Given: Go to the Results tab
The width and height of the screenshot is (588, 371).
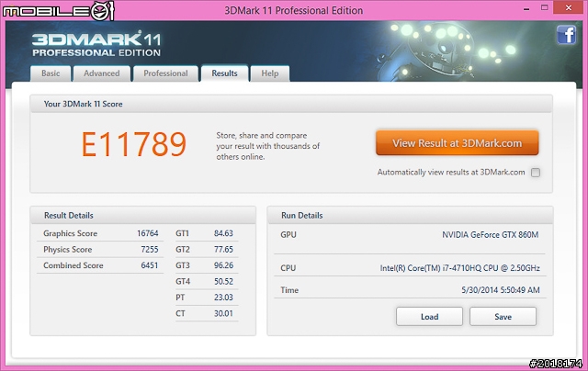Looking at the screenshot, I should [224, 73].
